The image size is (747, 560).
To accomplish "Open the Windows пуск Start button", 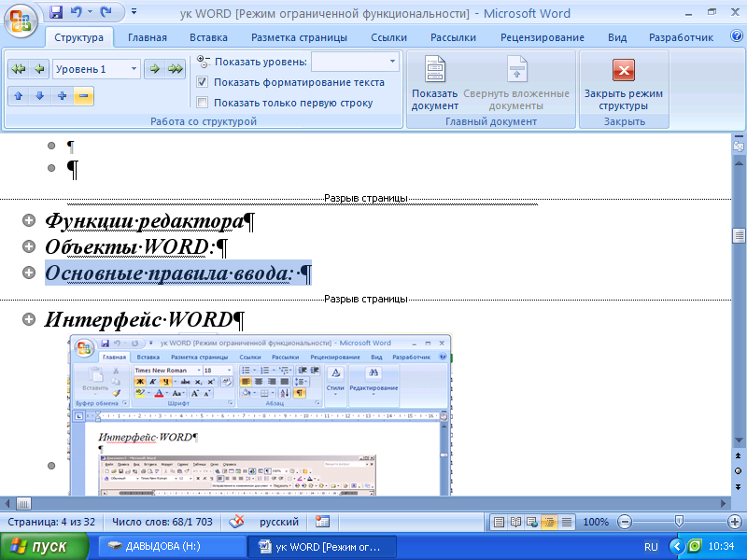I will (x=44, y=546).
